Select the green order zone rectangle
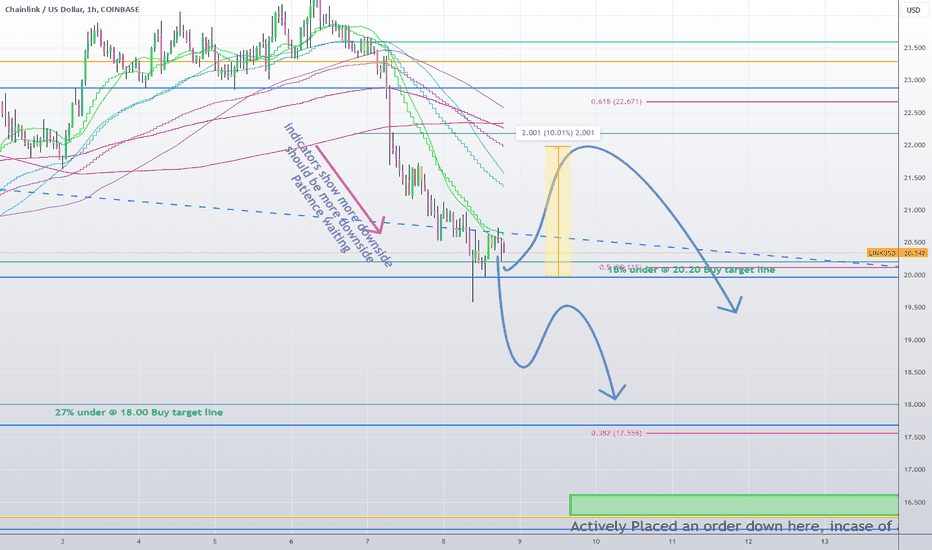 [734, 505]
